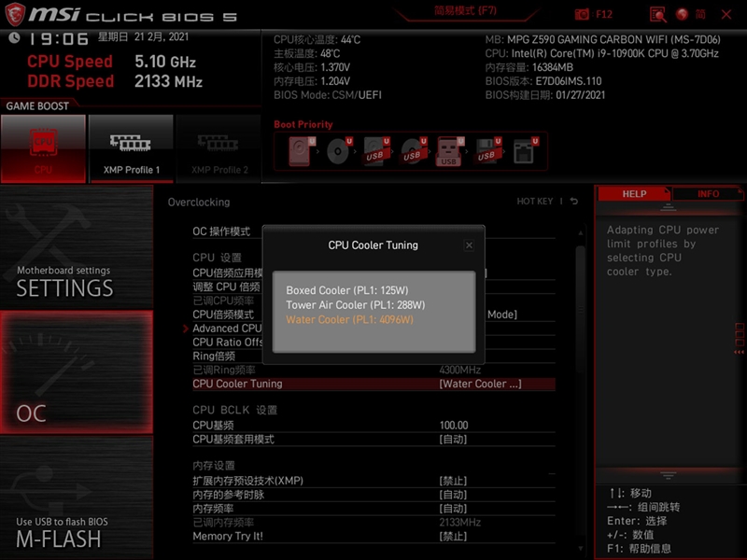
Task: Enable GAME BOOST CPU icon
Action: [43, 148]
